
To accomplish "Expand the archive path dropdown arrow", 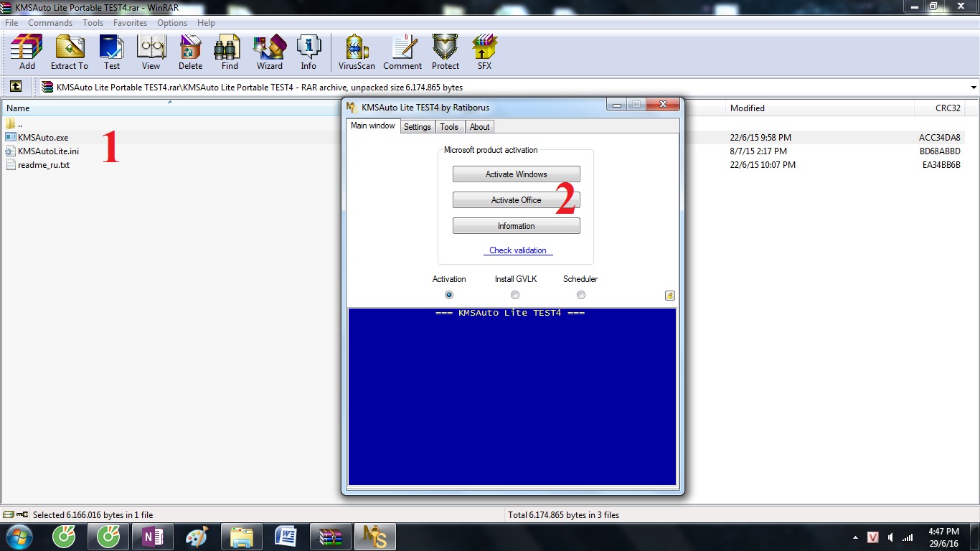I will 974,88.
